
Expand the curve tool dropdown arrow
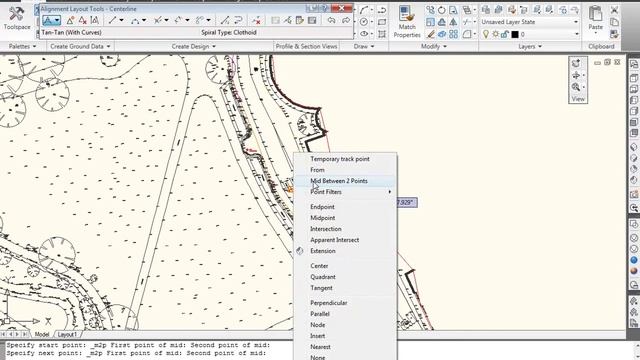(x=144, y=20)
